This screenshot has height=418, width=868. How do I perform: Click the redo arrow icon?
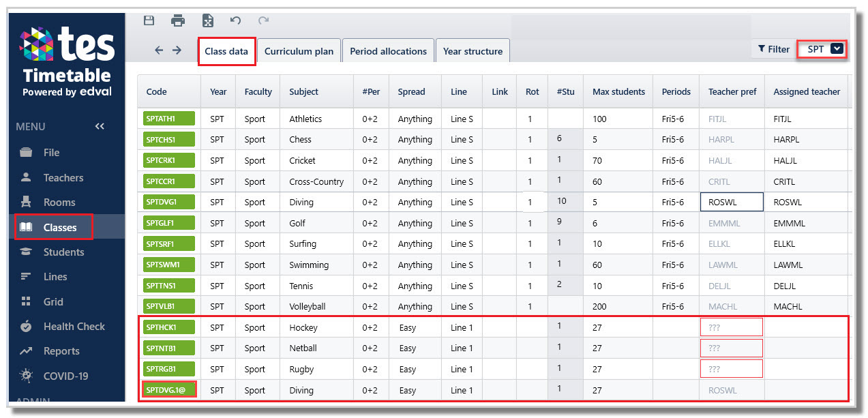click(263, 21)
